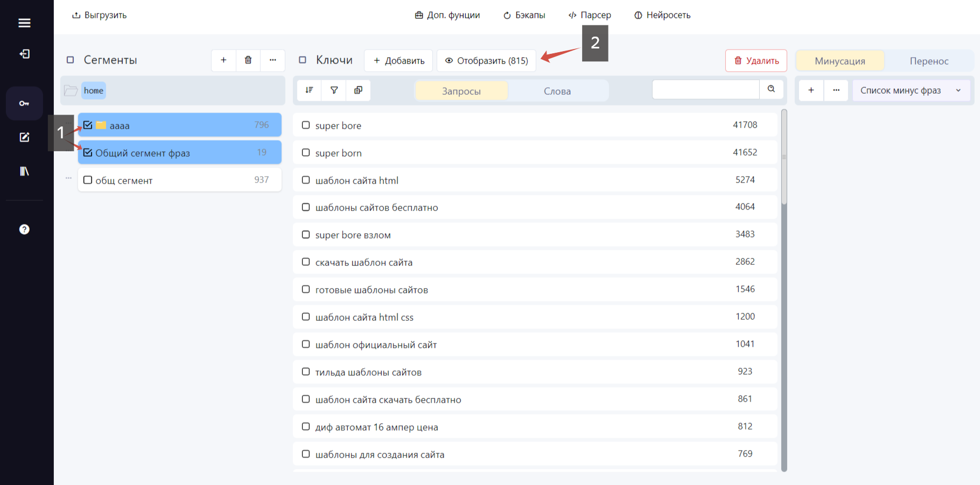Open the edit notes sidebar icon
980x485 pixels.
pyautogui.click(x=24, y=137)
